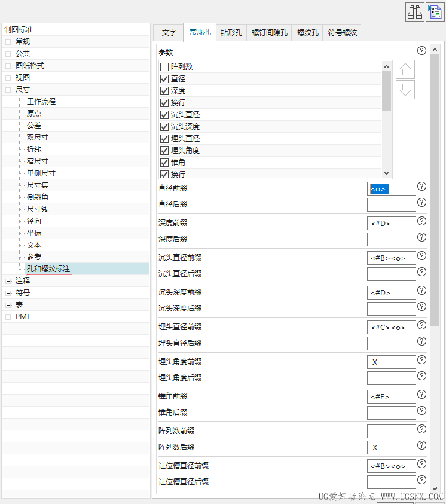Select 倒斜角 in the tree

pos(38,197)
